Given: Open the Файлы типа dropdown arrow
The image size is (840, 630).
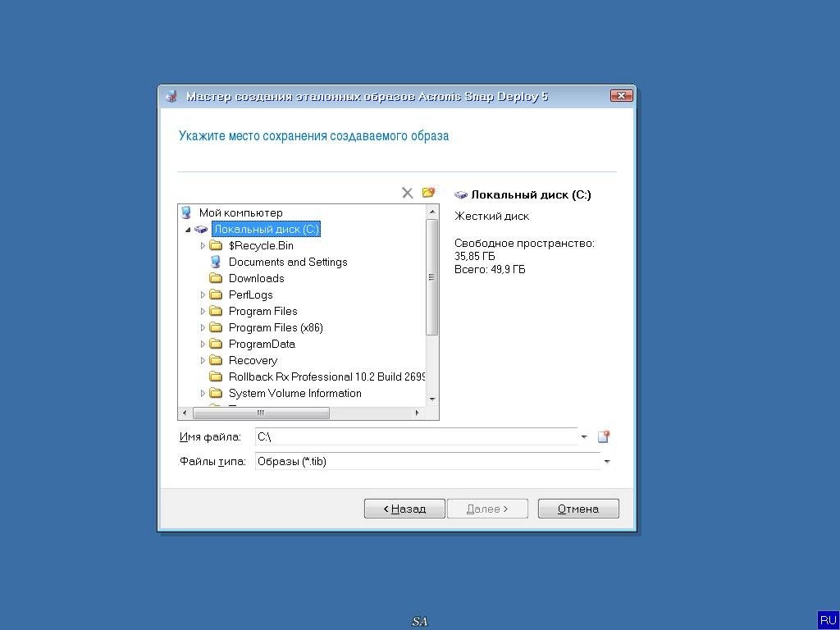Looking at the screenshot, I should click(x=607, y=461).
